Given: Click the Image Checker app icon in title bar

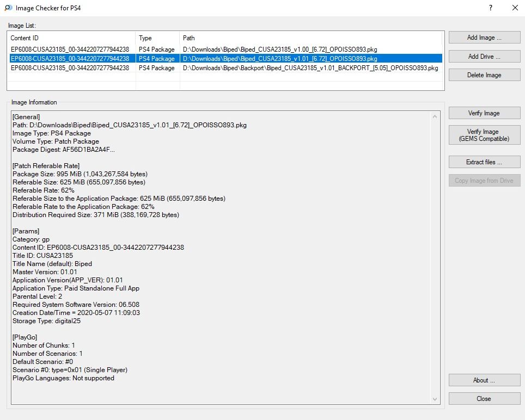Looking at the screenshot, I should coord(8,8).
